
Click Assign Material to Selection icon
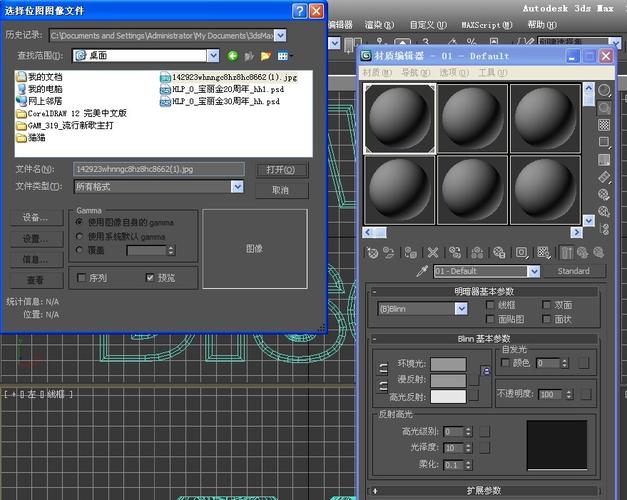point(411,253)
